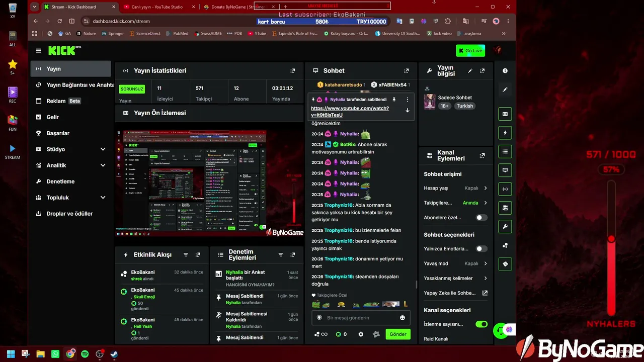Switch to Donate ByNoGame browser tab

point(237,7)
